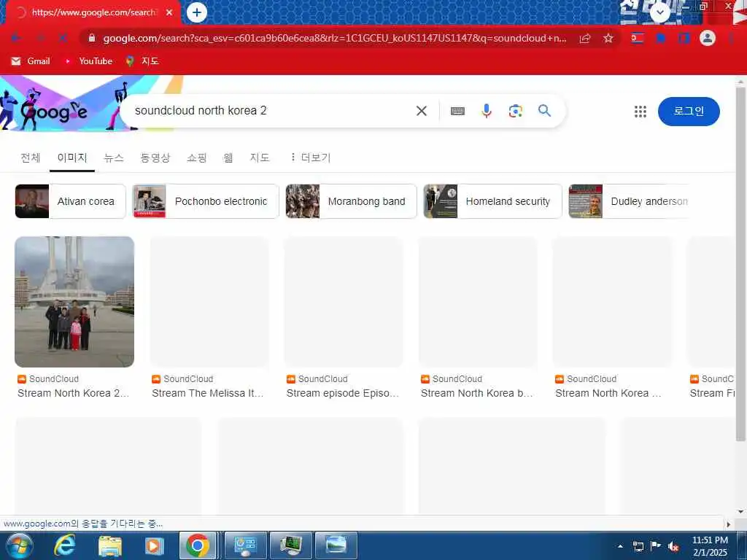Screen dimensions: 747x560
Task: Switch to 웹 tab
Action: pos(228,157)
